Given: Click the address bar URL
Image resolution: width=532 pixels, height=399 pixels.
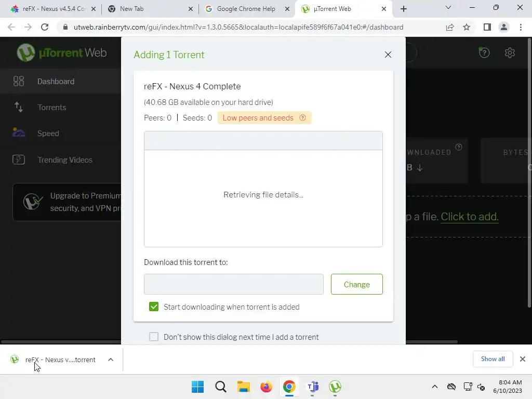Looking at the screenshot, I should click(238, 27).
